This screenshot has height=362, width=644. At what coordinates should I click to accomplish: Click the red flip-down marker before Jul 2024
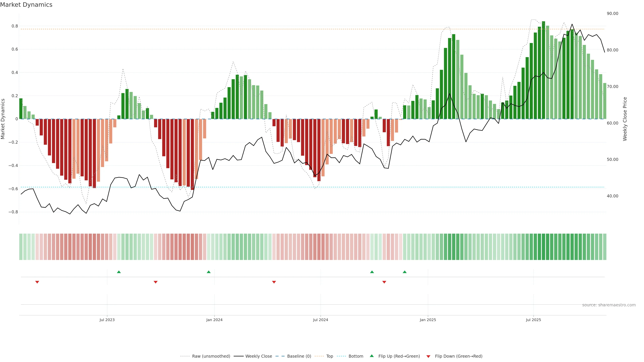pyautogui.click(x=274, y=282)
